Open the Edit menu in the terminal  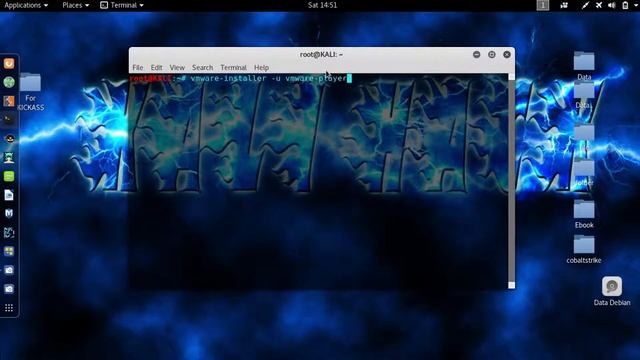(156, 67)
